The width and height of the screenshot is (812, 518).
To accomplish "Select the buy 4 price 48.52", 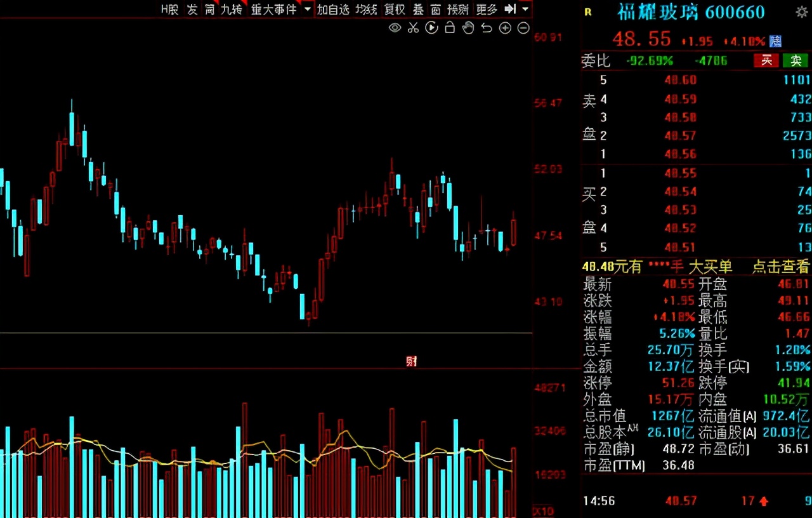I will [x=680, y=229].
